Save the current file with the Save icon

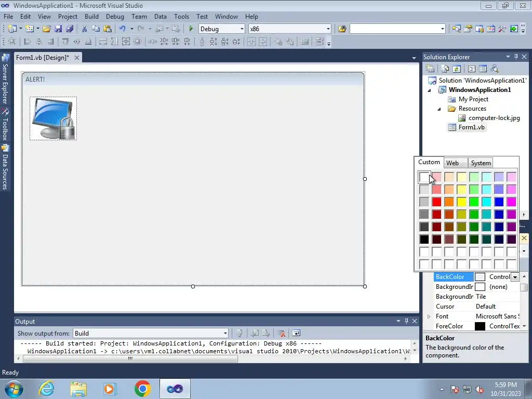click(x=58, y=29)
